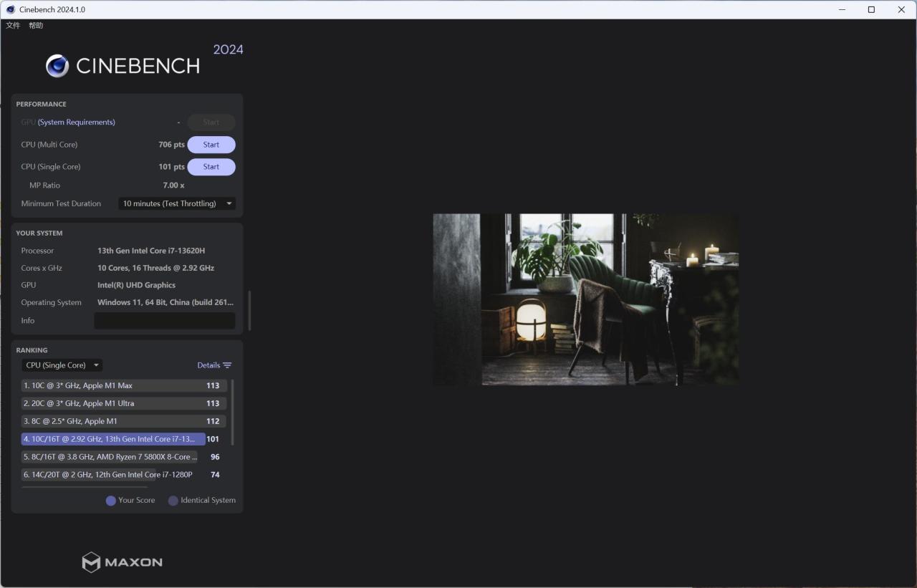Image resolution: width=917 pixels, height=588 pixels.
Task: Click the Cinebench sphere logo
Action: coord(57,66)
